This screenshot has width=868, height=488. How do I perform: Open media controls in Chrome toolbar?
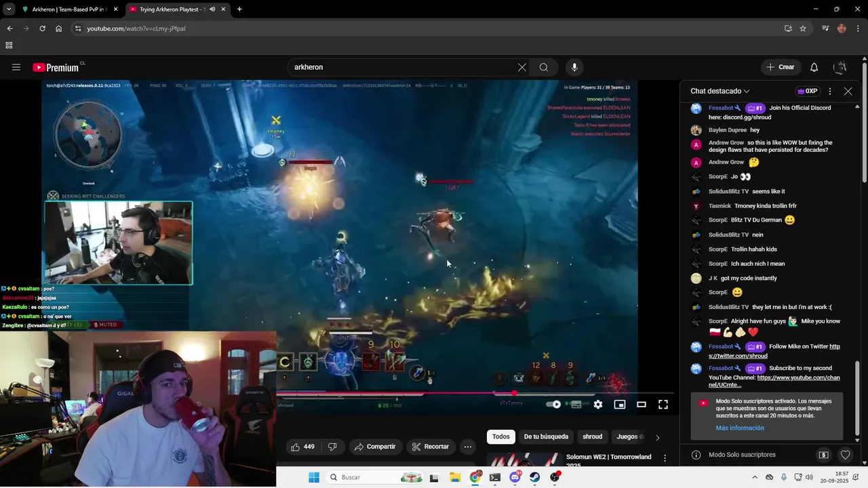pos(825,28)
